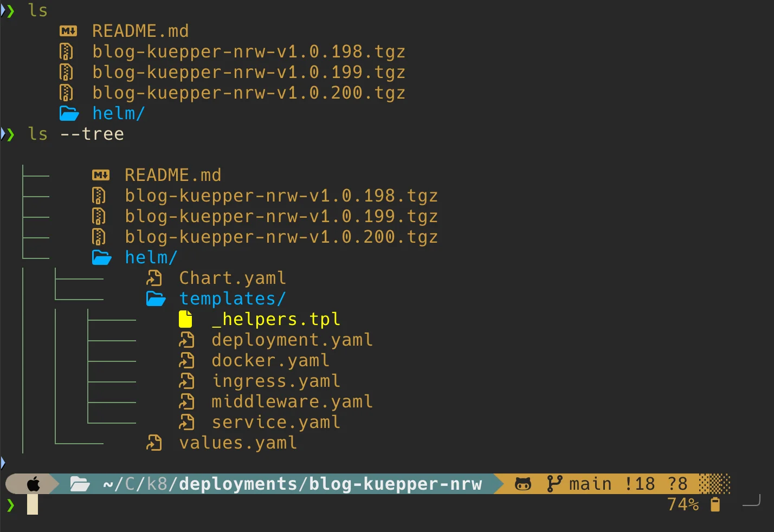The image size is (774, 532).
Task: Select the ingress.yaml file in the tree
Action: pyautogui.click(x=276, y=381)
